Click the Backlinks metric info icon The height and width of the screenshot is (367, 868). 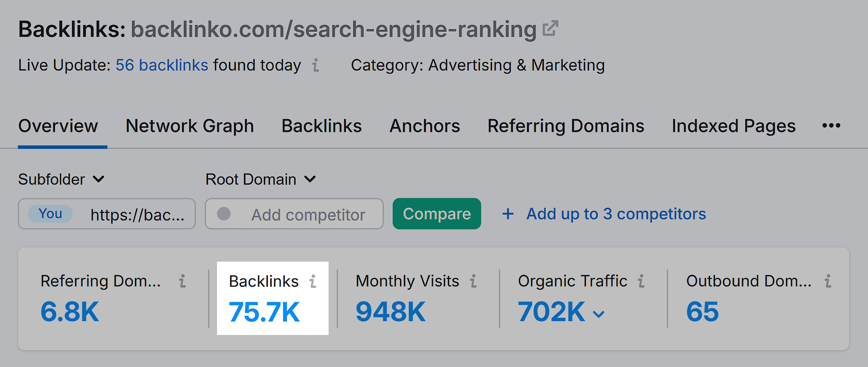coord(313,281)
